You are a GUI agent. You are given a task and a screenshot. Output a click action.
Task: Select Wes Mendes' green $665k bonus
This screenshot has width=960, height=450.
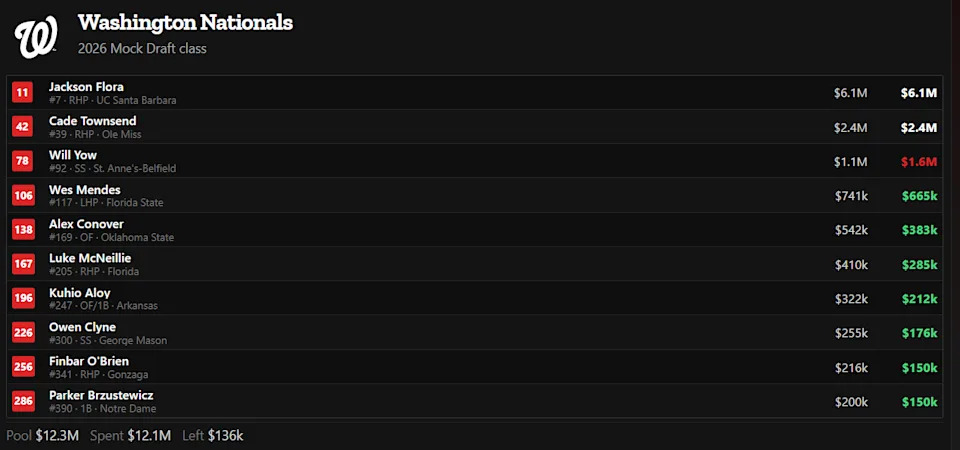click(918, 196)
